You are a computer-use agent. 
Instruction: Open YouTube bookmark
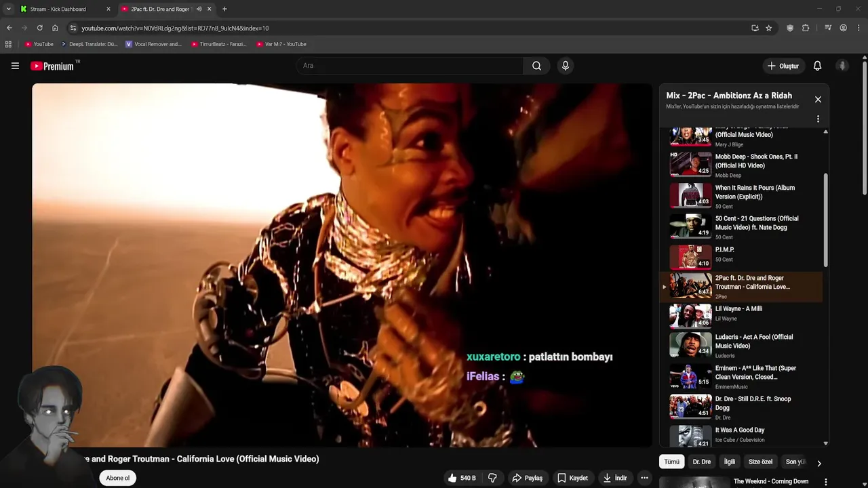(39, 44)
